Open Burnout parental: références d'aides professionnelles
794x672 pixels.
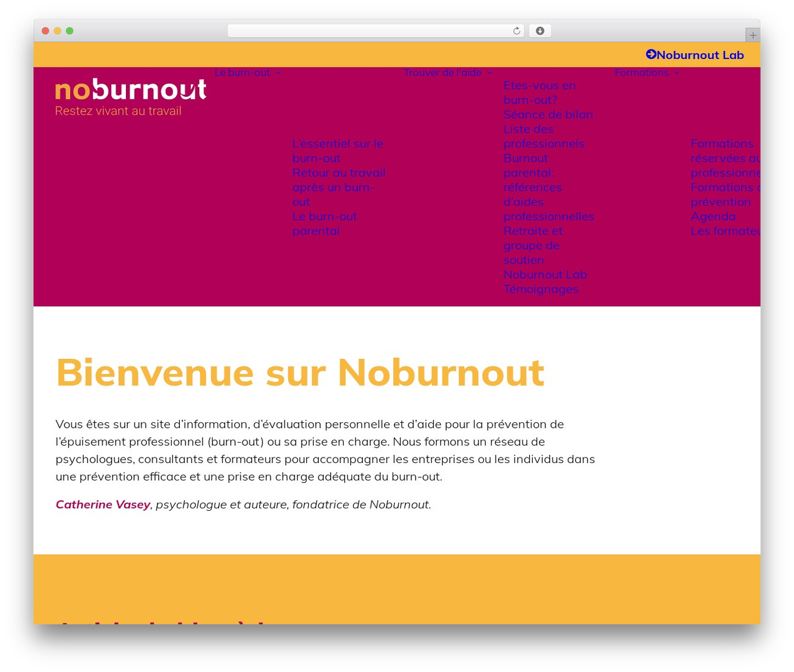pyautogui.click(x=549, y=187)
